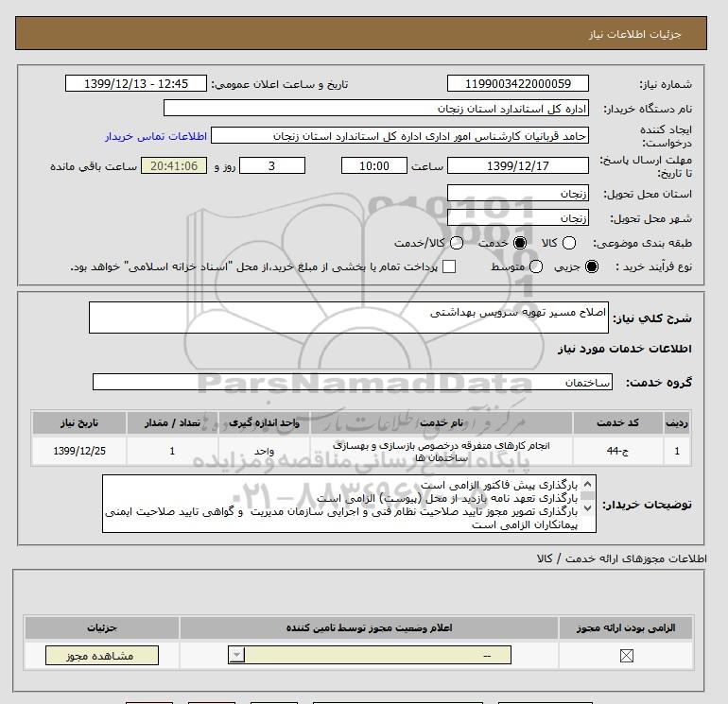Click the نام خدمت column header
728x704 pixels.
(x=442, y=422)
